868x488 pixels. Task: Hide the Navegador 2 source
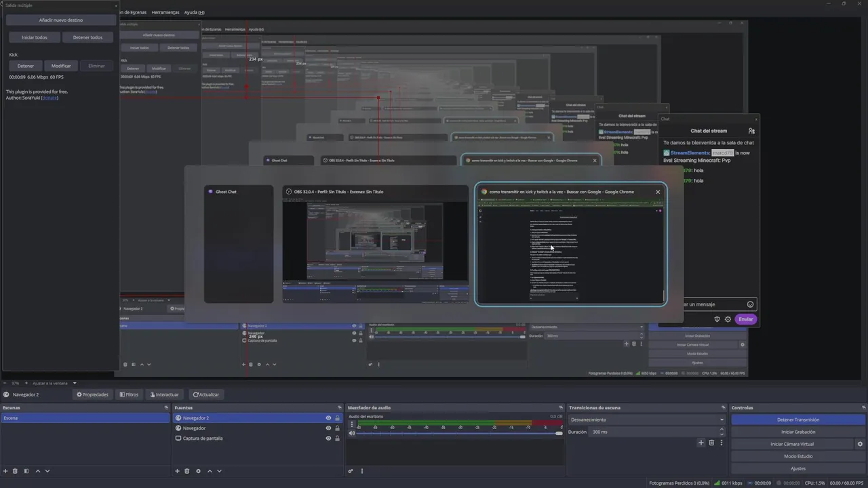click(x=328, y=418)
